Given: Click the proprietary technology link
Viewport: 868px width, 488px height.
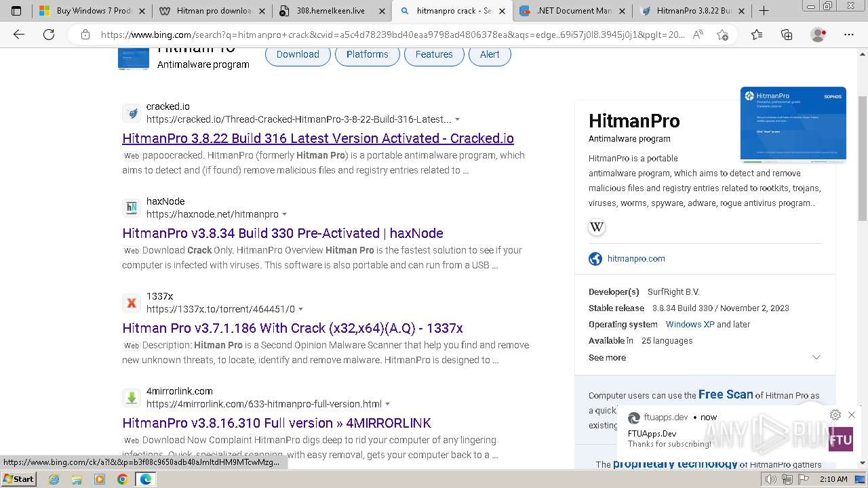Looking at the screenshot, I should [675, 464].
